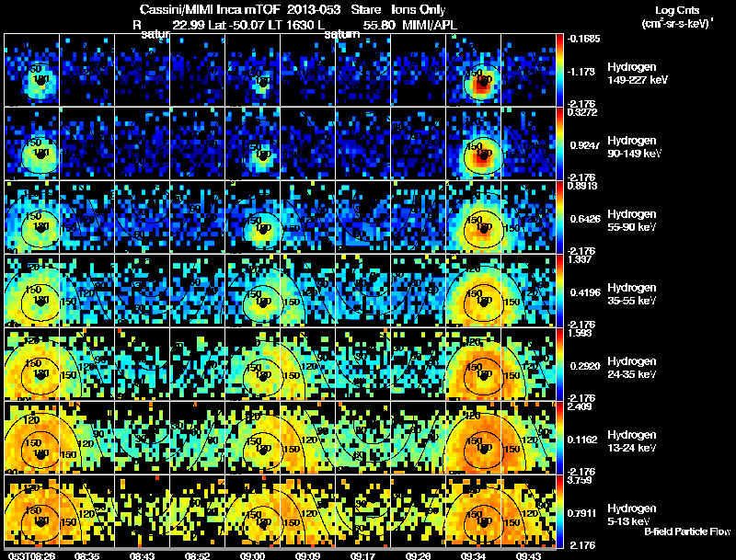736x560 pixels.
Task: Click the color scale bar for 24-35 keV row
Action: click(559, 364)
